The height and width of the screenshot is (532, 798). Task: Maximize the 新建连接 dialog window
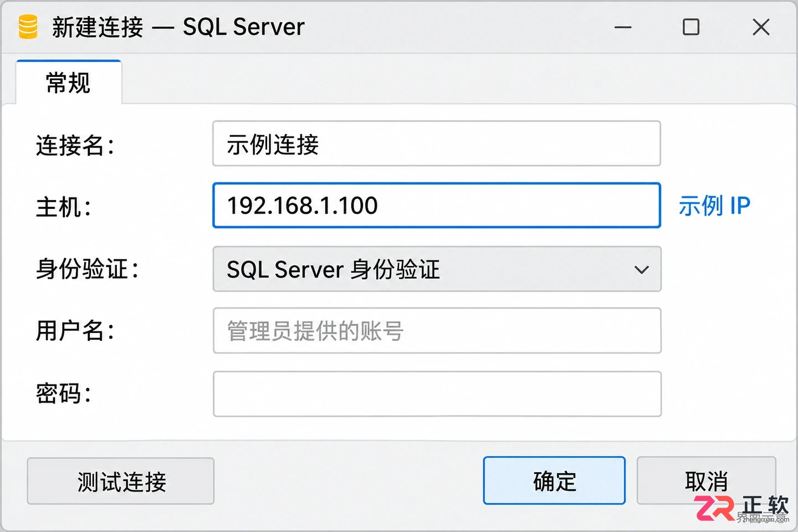pyautogui.click(x=691, y=27)
